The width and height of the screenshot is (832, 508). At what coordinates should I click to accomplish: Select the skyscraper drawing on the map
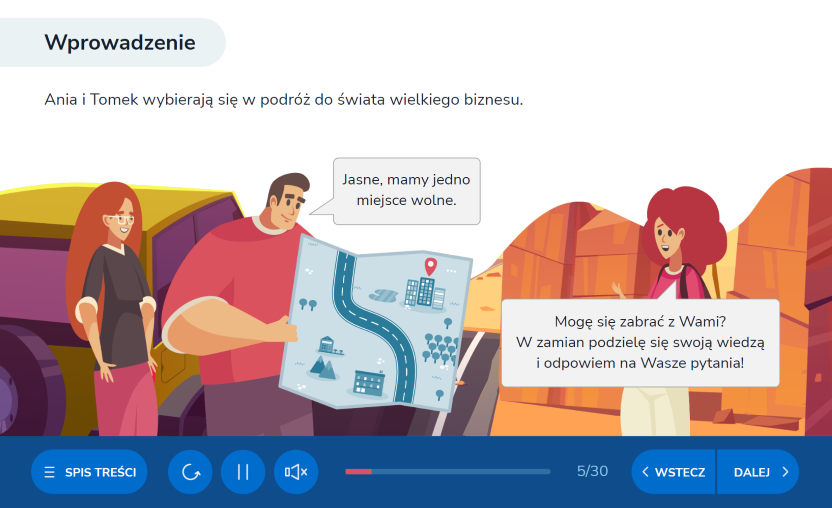click(x=424, y=292)
